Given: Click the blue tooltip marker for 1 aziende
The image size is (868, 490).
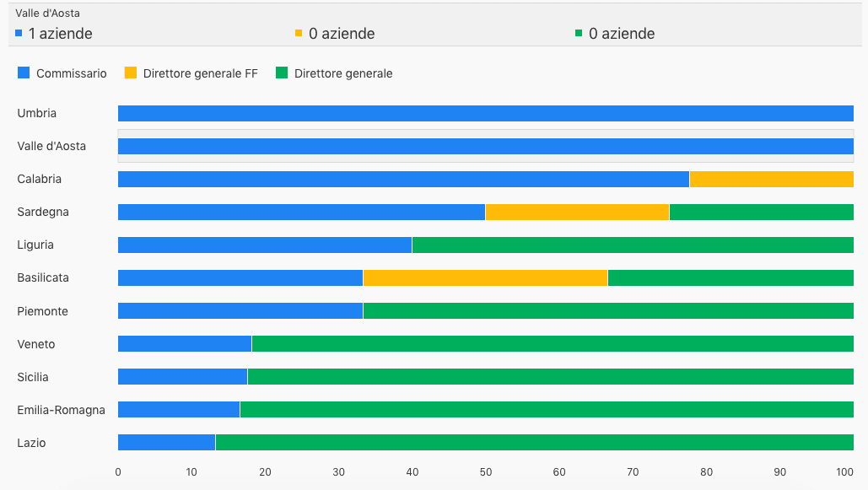Looking at the screenshot, I should coord(19,34).
